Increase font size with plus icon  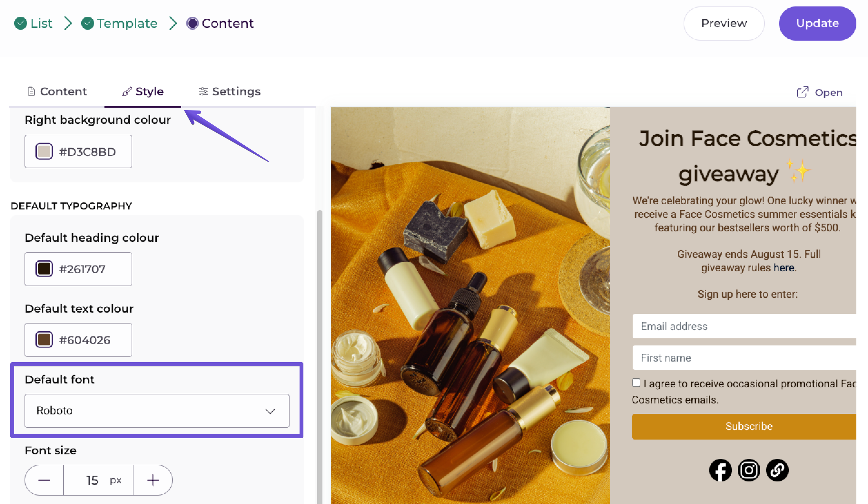click(x=153, y=480)
